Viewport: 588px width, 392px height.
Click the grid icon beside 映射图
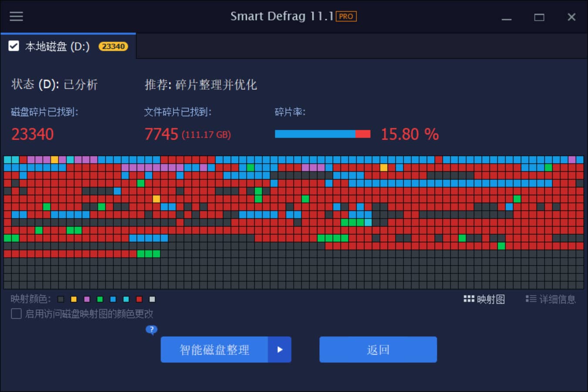point(469,299)
